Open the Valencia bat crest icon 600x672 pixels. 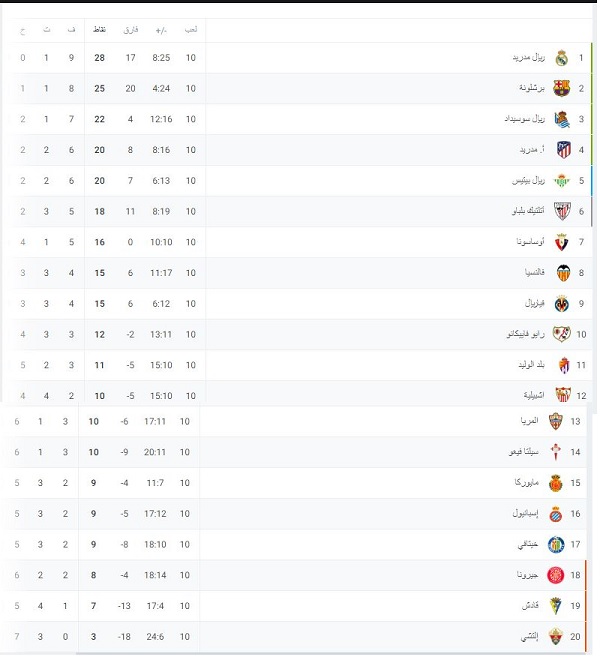tap(562, 273)
